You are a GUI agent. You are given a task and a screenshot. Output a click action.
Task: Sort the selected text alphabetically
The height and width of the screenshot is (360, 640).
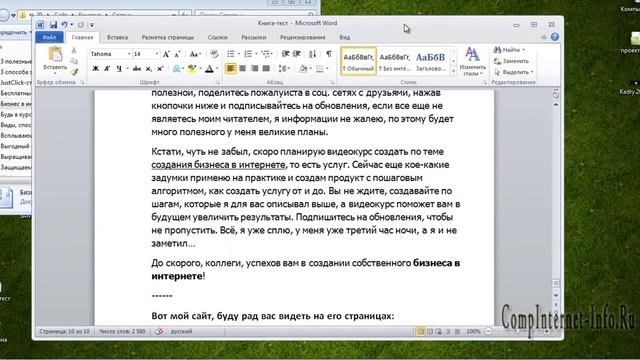(x=312, y=54)
